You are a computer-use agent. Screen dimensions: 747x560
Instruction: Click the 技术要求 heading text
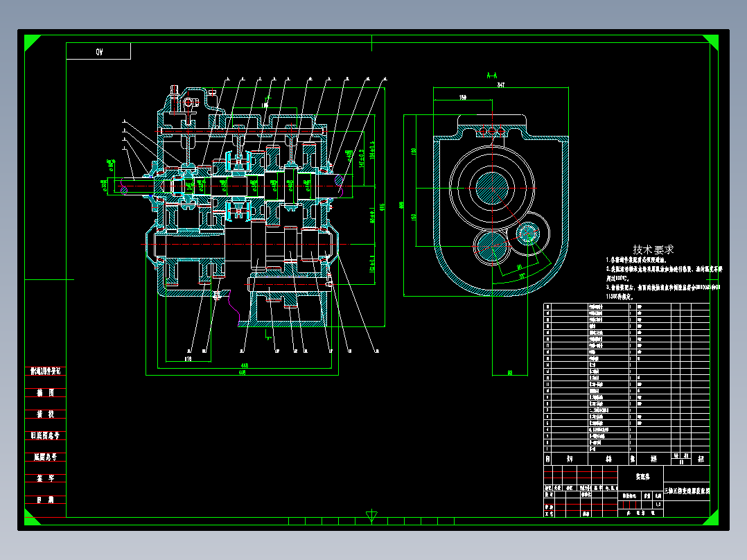(x=653, y=250)
